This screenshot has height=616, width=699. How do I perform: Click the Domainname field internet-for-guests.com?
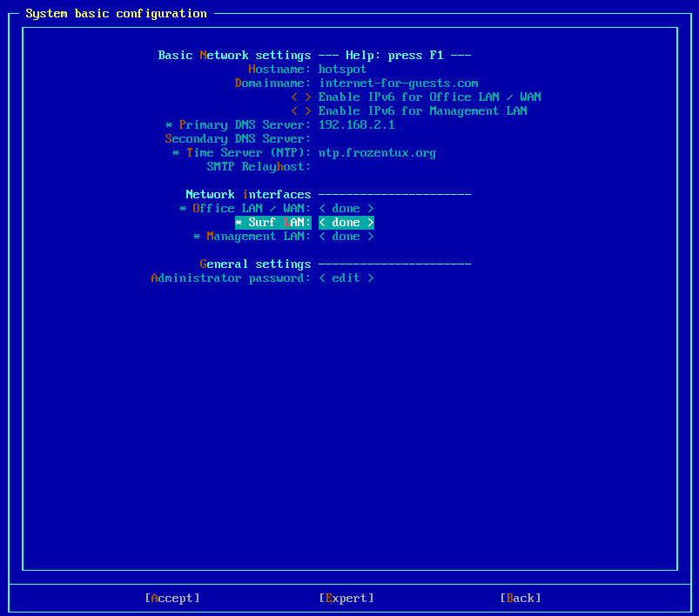point(398,84)
